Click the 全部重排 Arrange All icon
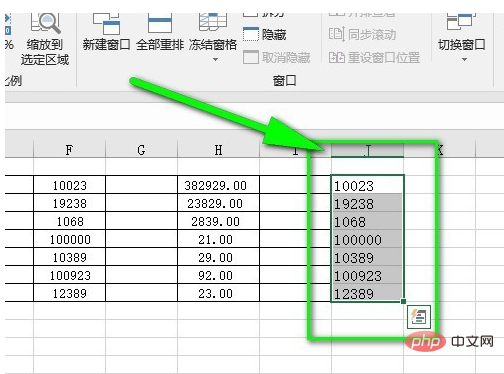 point(160,23)
